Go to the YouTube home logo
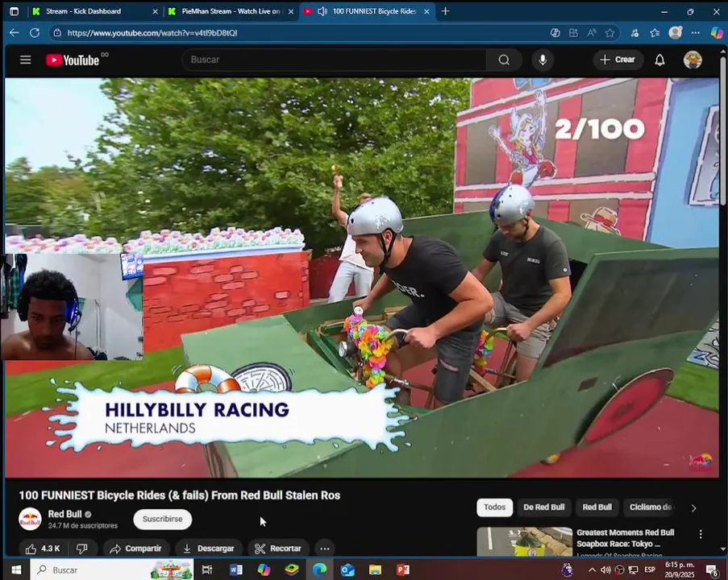 pyautogui.click(x=73, y=60)
